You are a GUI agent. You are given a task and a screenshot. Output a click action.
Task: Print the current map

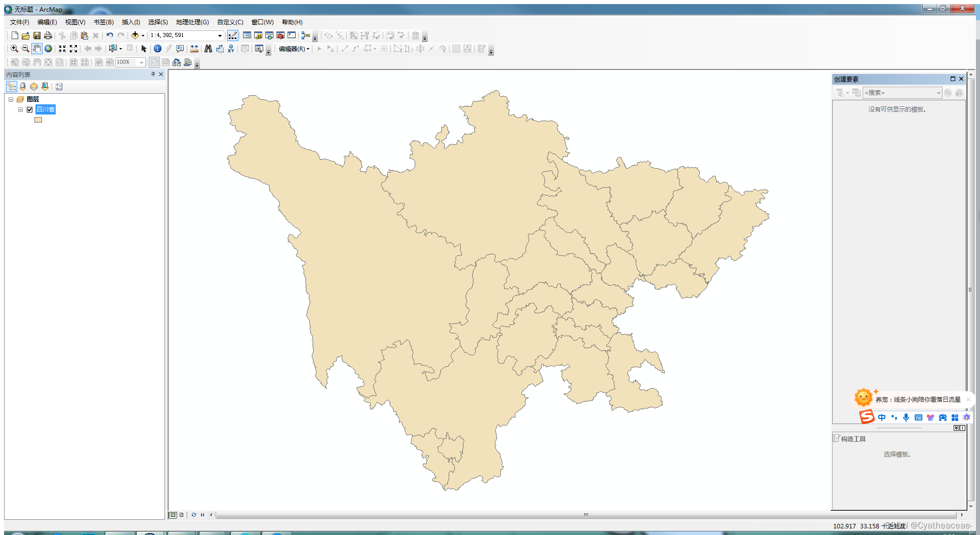[48, 35]
